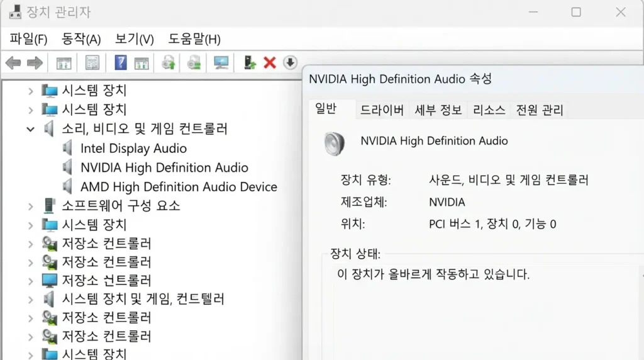Image resolution: width=644 pixels, height=360 pixels.
Task: Click the Add driver toolbar icon
Action: tap(249, 63)
